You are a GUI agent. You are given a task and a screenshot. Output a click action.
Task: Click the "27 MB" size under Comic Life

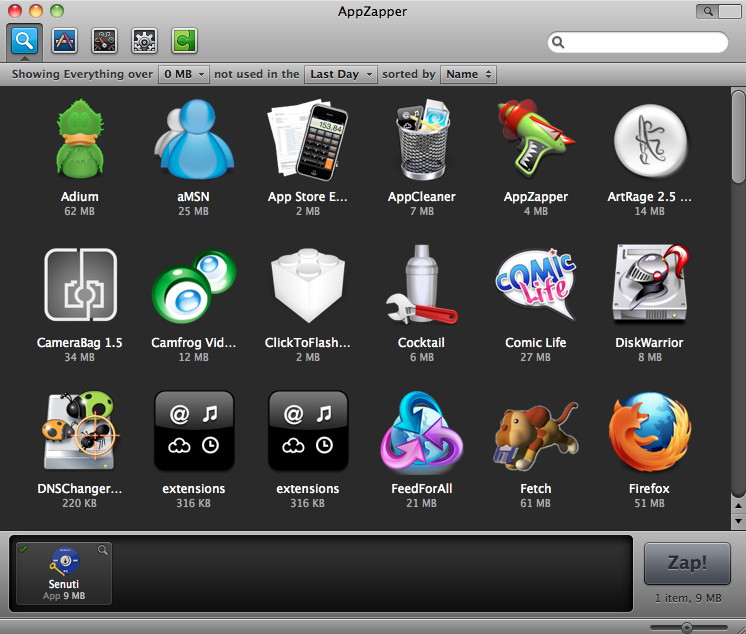coord(535,357)
